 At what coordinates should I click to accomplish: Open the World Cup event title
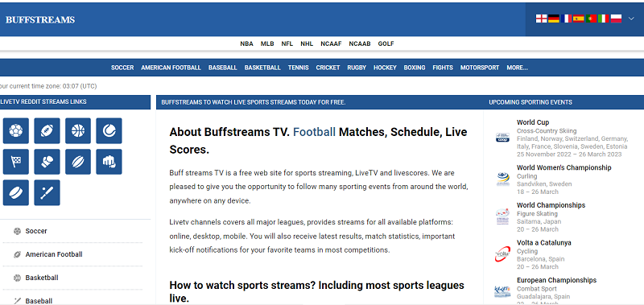pos(533,122)
